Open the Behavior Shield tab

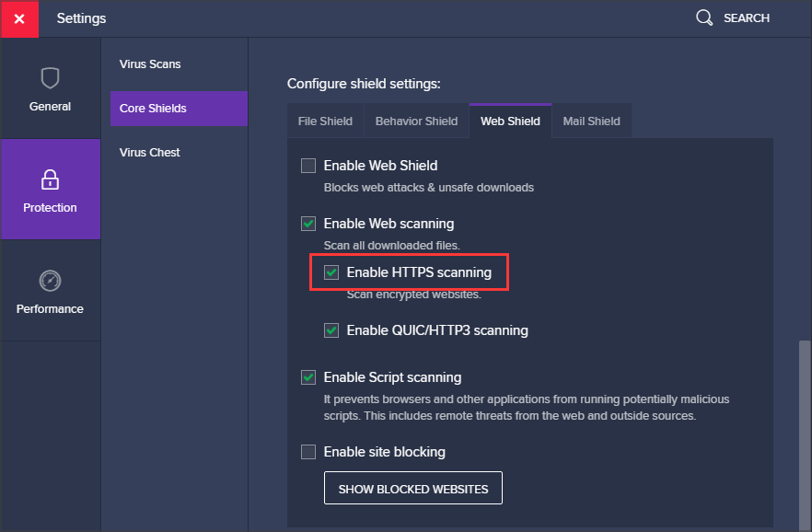416,121
